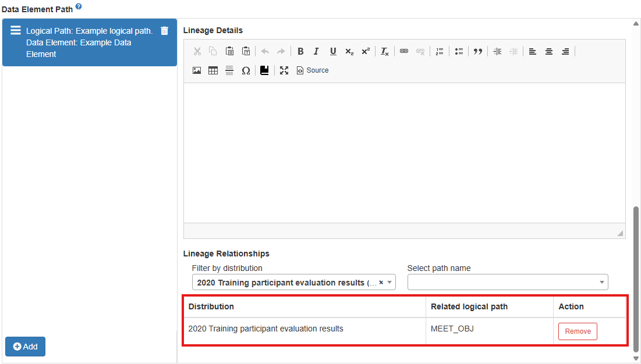641x364 pixels.
Task: Clear the selected distribution filter value
Action: 381,283
